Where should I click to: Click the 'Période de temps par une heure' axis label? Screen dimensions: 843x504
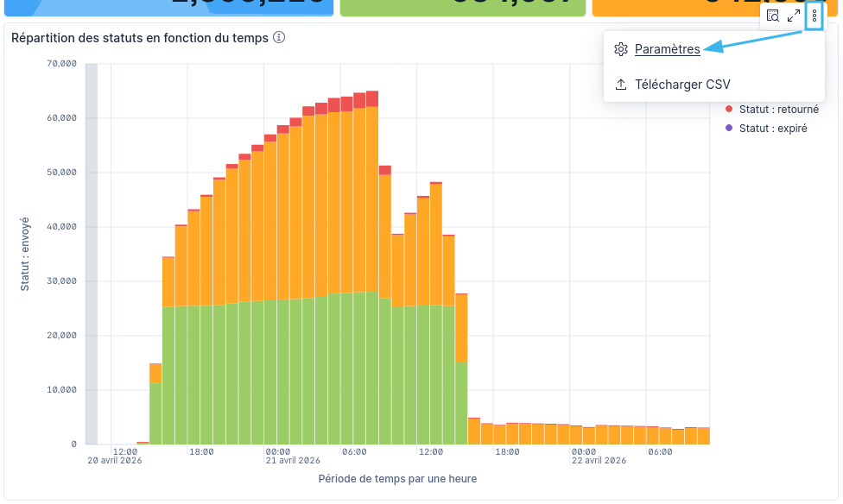397,478
